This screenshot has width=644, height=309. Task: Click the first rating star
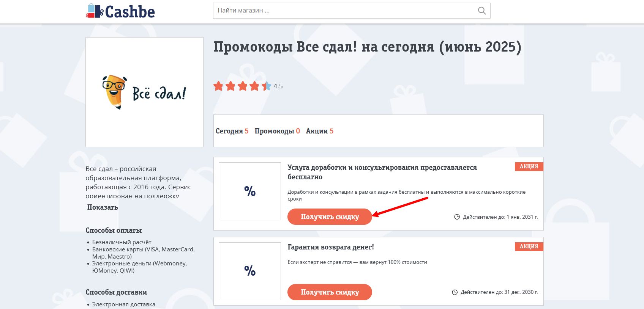[218, 86]
